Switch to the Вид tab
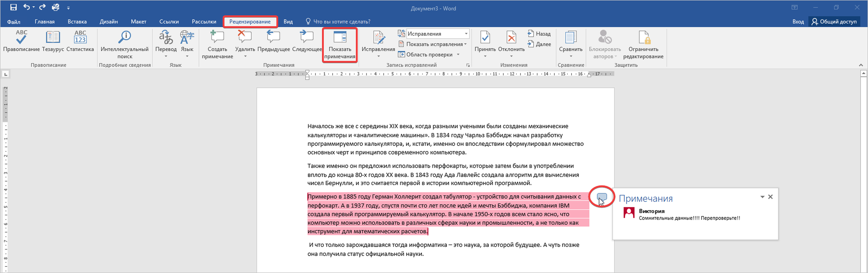This screenshot has height=273, width=868. pos(288,21)
